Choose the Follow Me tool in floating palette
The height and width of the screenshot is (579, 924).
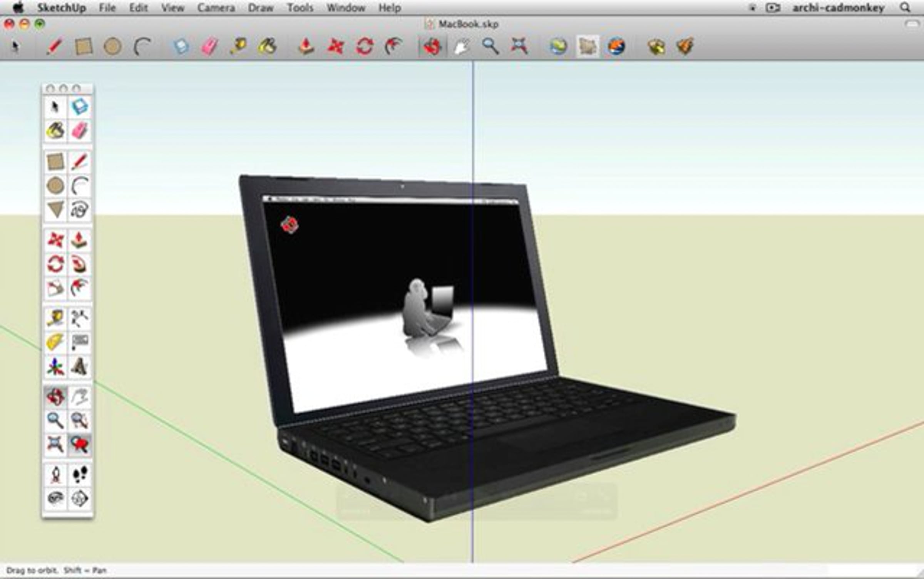[x=79, y=264]
